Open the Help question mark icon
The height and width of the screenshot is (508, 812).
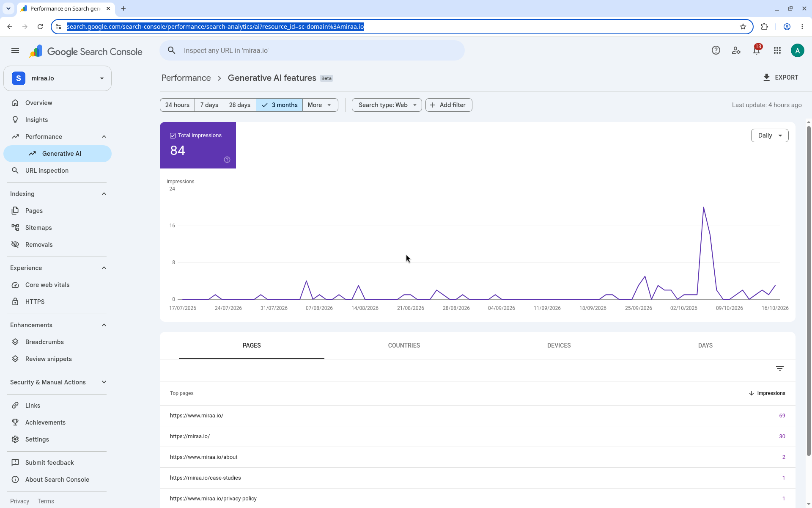(716, 50)
